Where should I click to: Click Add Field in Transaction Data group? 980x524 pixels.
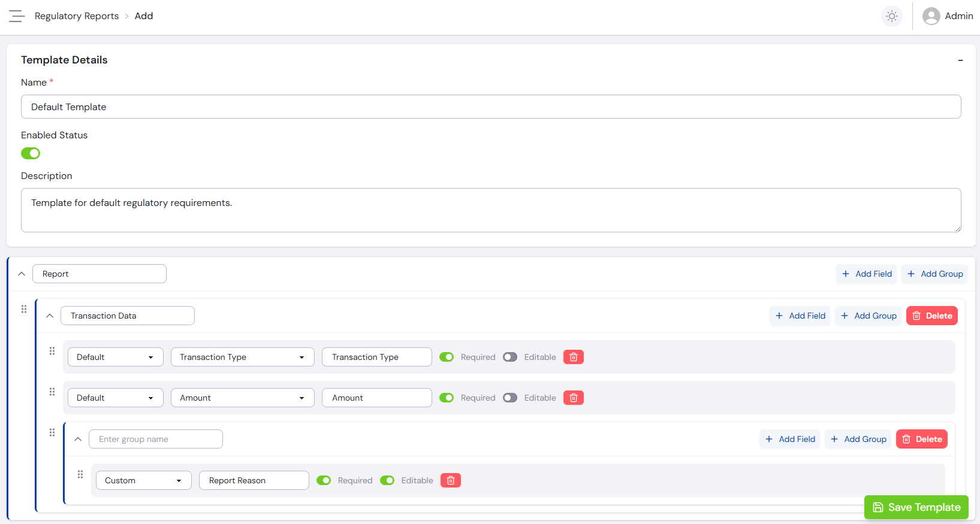tap(800, 316)
